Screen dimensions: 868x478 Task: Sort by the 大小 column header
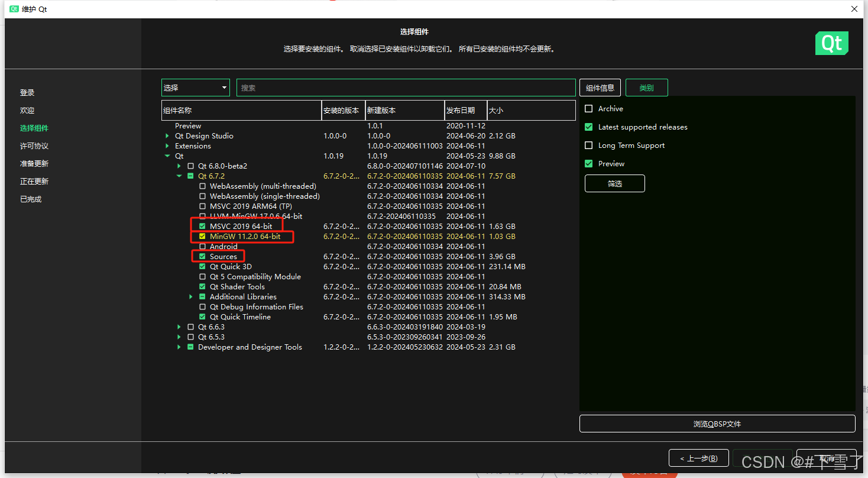(x=532, y=111)
